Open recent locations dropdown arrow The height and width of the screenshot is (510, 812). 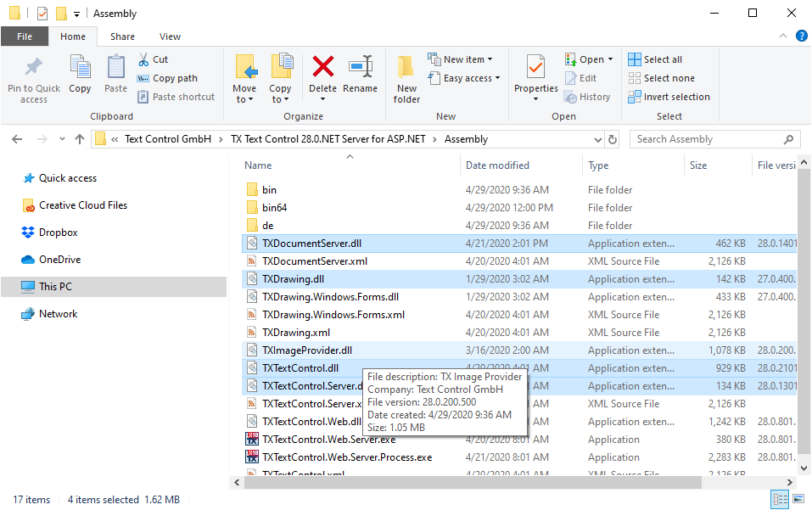click(62, 139)
